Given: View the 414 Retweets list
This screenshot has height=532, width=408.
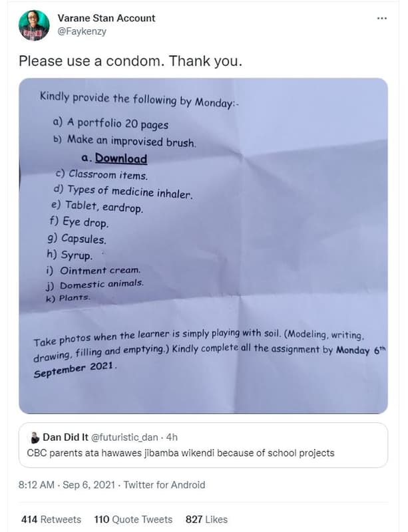Looking at the screenshot, I should coord(51,519).
